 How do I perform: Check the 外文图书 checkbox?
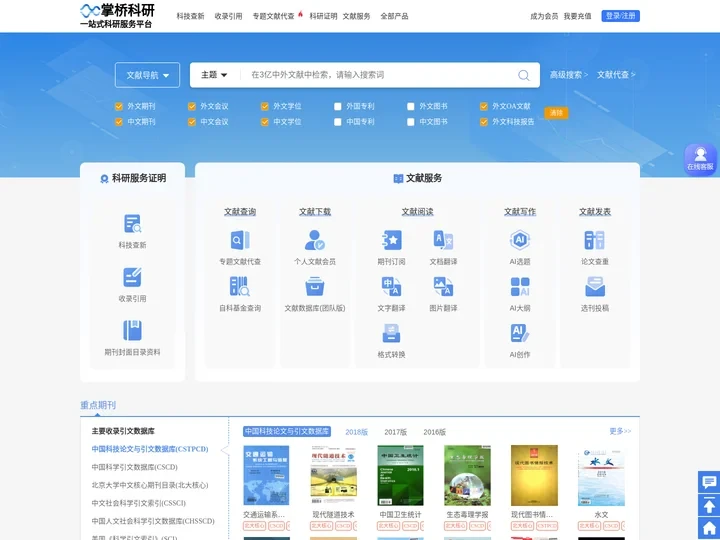click(x=411, y=107)
